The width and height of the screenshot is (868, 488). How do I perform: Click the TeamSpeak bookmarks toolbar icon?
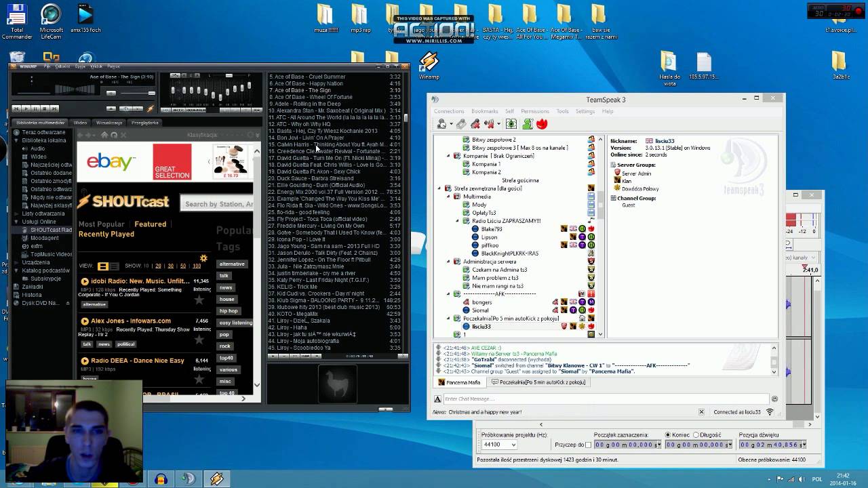(461, 124)
